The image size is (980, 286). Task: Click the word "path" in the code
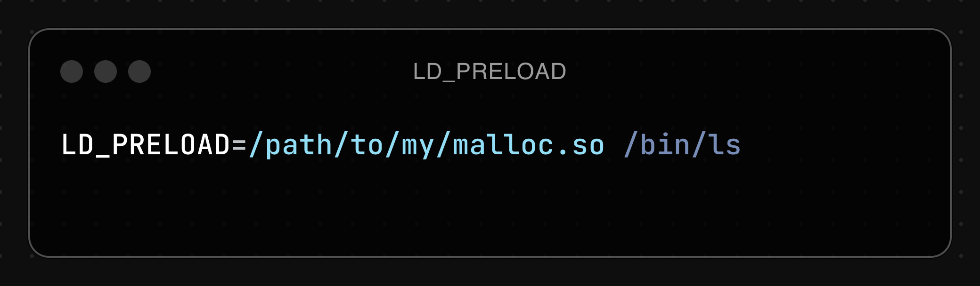pyautogui.click(x=299, y=145)
